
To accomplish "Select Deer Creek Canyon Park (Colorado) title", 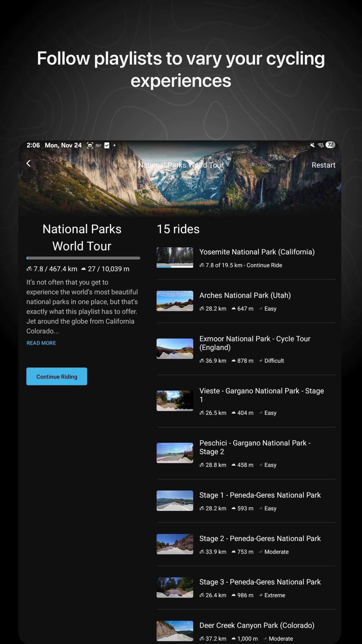I will tap(257, 625).
